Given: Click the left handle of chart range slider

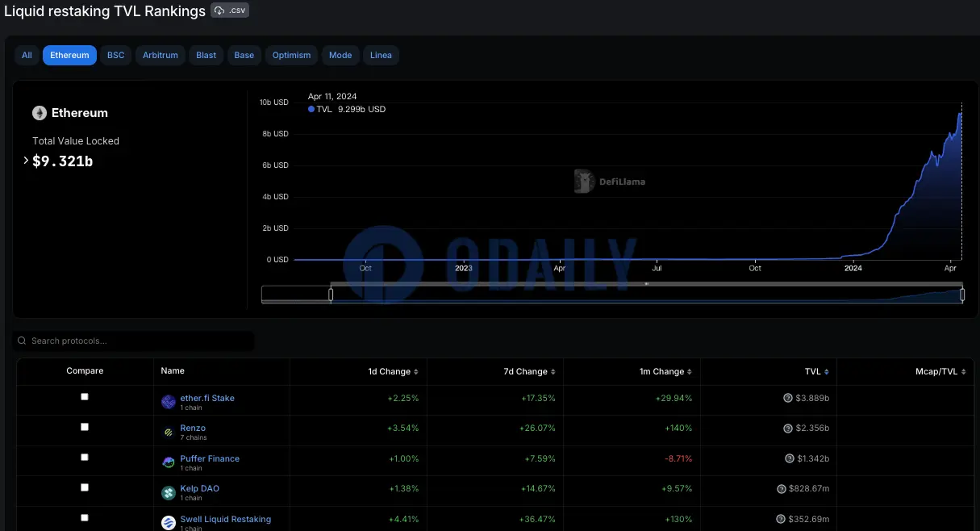Looking at the screenshot, I should point(331,295).
